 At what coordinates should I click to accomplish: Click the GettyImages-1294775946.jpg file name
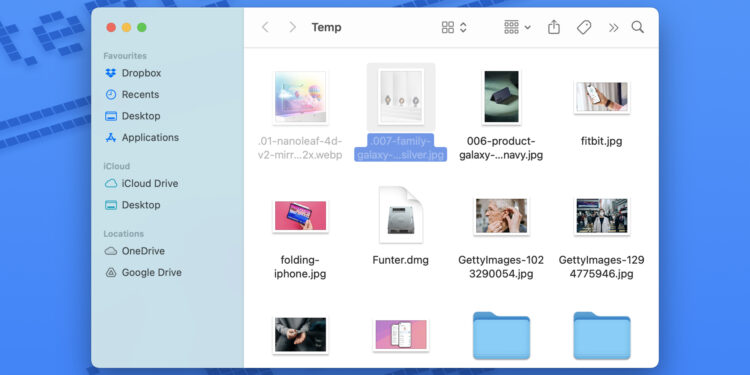click(602, 267)
